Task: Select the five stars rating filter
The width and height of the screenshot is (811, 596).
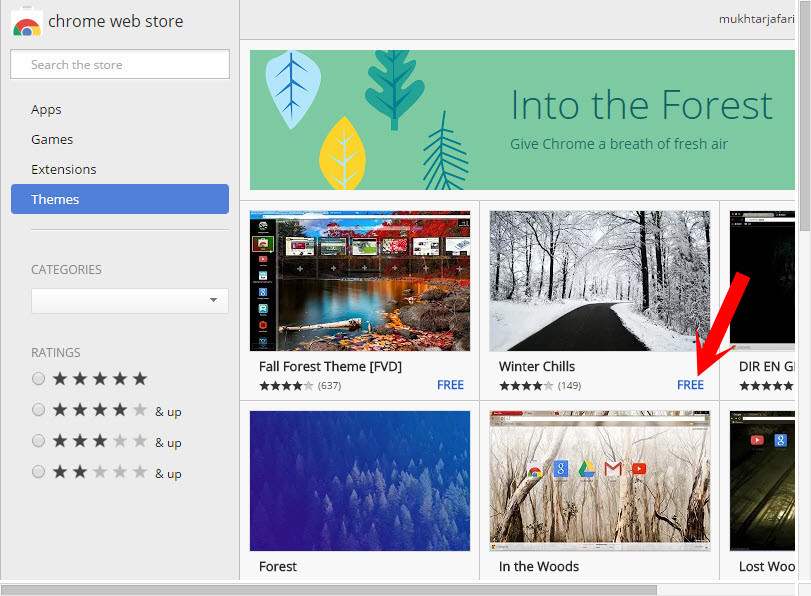Action: coord(38,379)
